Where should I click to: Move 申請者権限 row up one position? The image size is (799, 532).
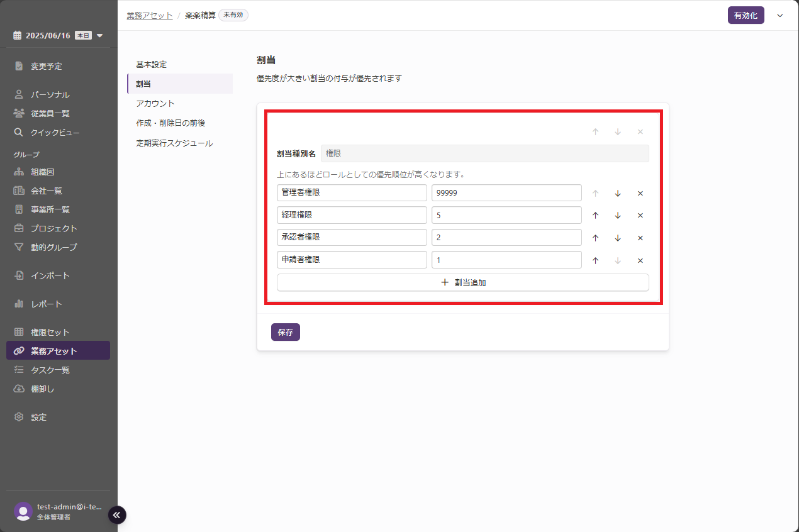[x=595, y=261]
